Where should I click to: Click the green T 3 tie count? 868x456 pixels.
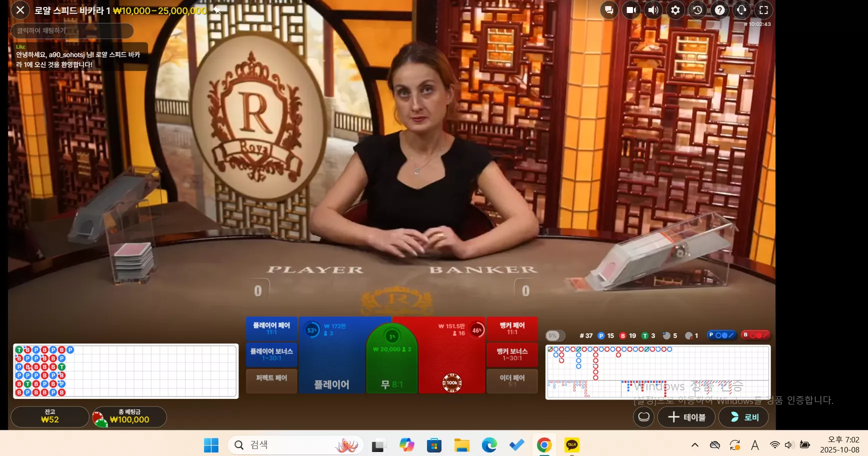point(648,336)
